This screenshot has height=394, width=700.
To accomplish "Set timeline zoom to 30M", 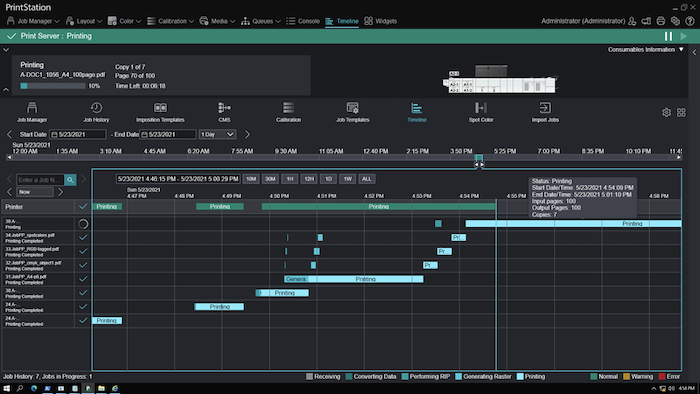I will (x=270, y=179).
